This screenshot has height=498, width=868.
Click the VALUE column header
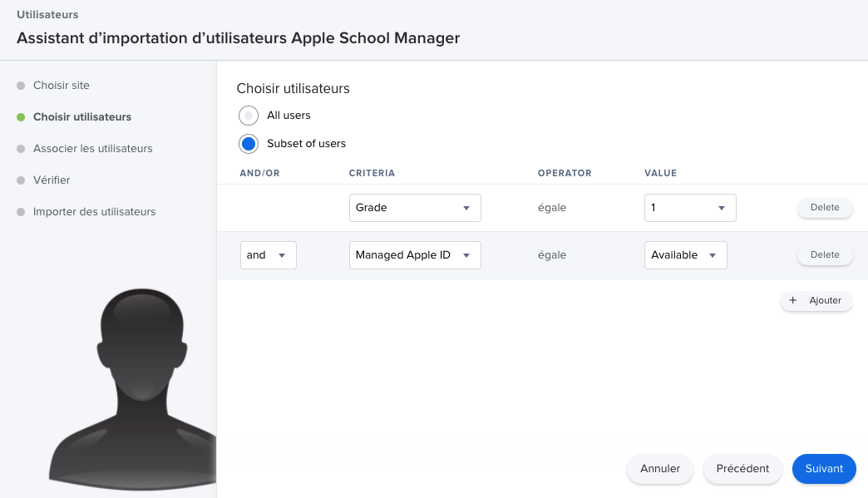click(x=660, y=173)
